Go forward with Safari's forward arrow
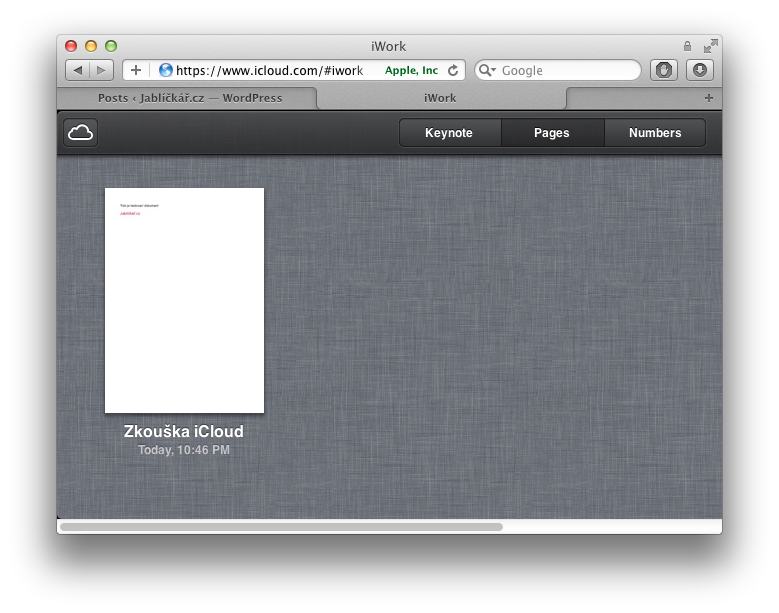The width and height of the screenshot is (779, 613). click(101, 70)
